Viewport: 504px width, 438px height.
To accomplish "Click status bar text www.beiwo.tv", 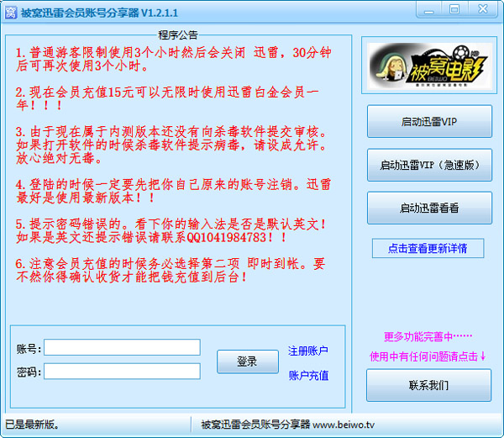I will click(344, 425).
